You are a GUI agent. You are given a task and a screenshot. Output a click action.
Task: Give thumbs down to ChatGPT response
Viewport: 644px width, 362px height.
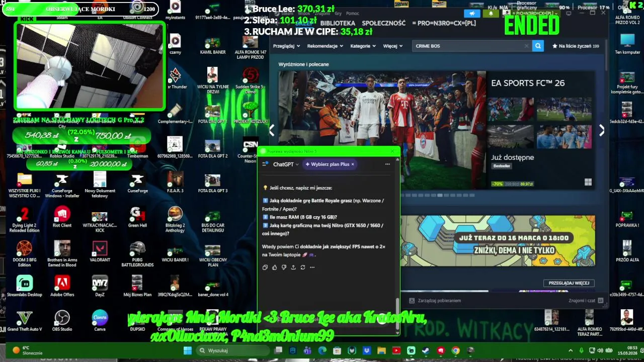click(x=284, y=267)
